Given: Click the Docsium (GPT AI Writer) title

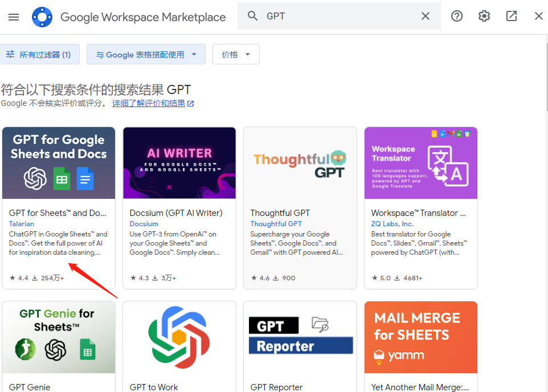Looking at the screenshot, I should coord(176,213).
